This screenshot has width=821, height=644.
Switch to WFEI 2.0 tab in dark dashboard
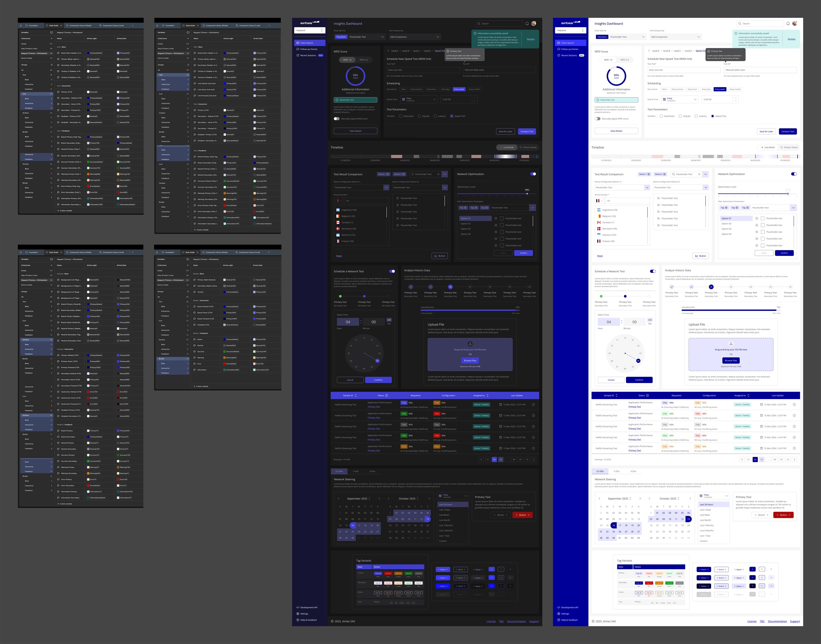[x=363, y=60]
